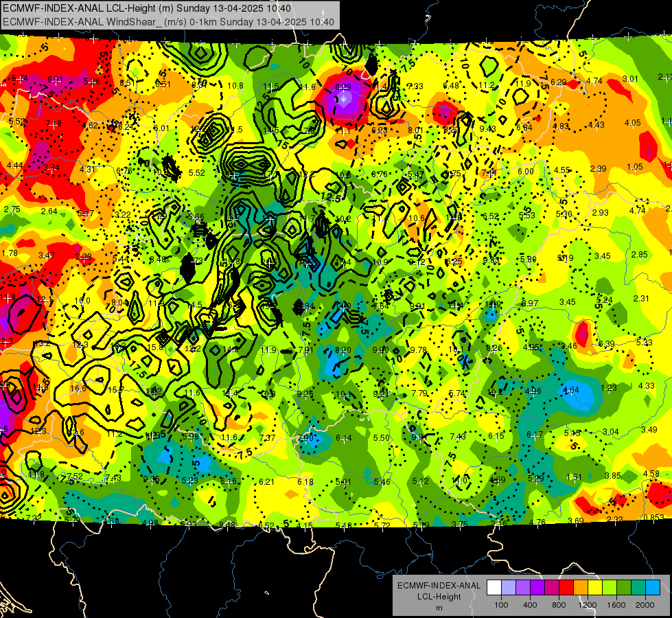
Task: Click the wind shear value 6.91
Action: click(x=56, y=80)
